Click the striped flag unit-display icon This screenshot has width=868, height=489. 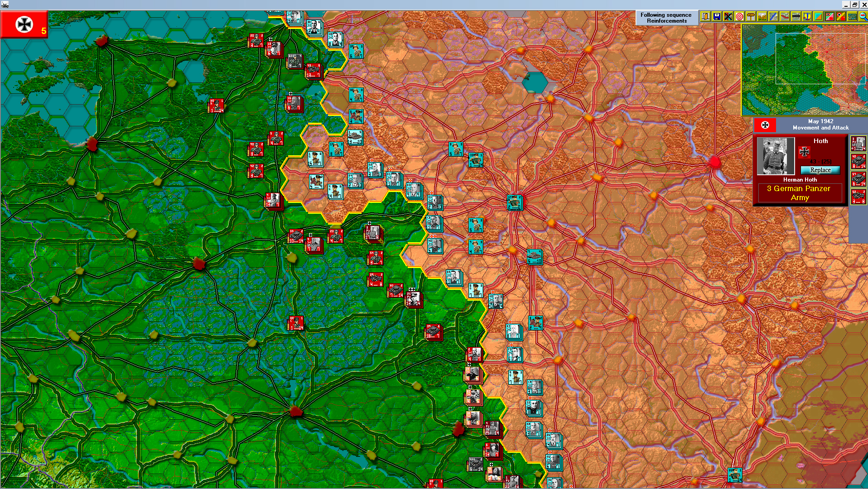[x=841, y=17]
